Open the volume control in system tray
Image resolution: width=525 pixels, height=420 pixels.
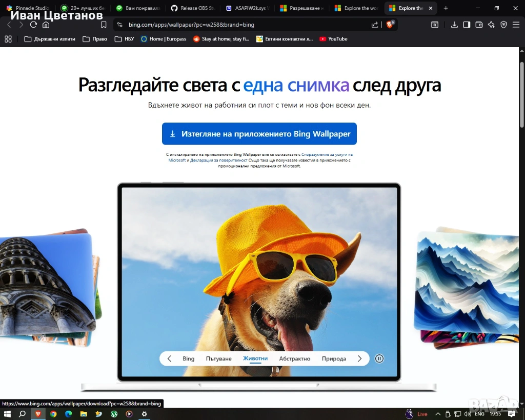pos(467,414)
